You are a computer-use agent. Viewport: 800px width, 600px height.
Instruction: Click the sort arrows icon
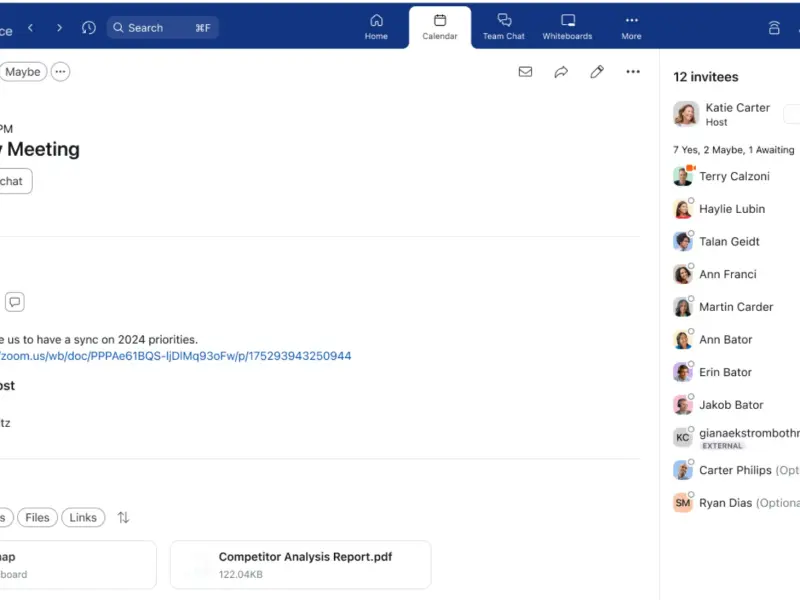click(x=123, y=517)
